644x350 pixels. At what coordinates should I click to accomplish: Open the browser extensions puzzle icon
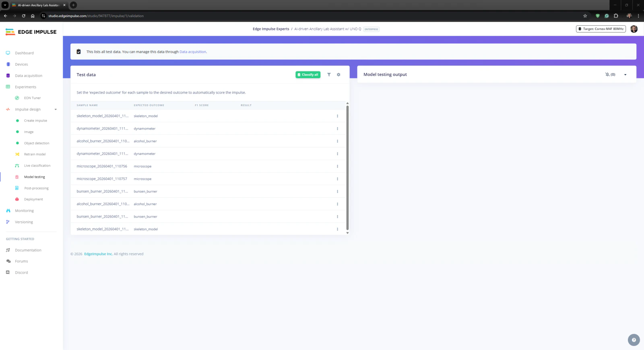616,16
